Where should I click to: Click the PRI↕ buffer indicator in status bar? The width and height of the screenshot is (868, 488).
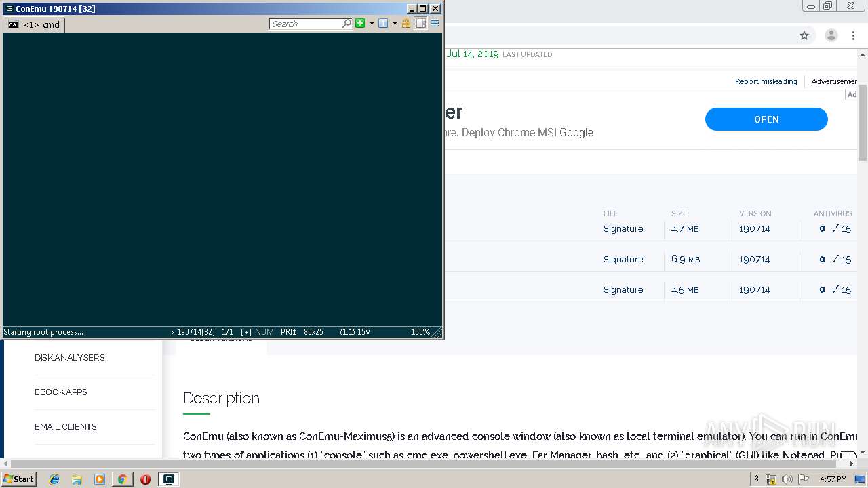click(289, 332)
